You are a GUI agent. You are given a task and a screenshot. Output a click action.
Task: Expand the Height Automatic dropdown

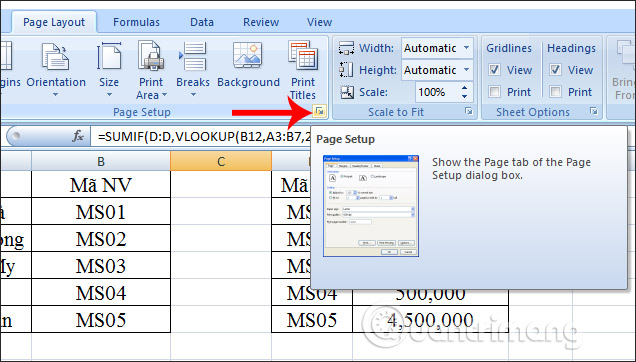pyautogui.click(x=466, y=70)
